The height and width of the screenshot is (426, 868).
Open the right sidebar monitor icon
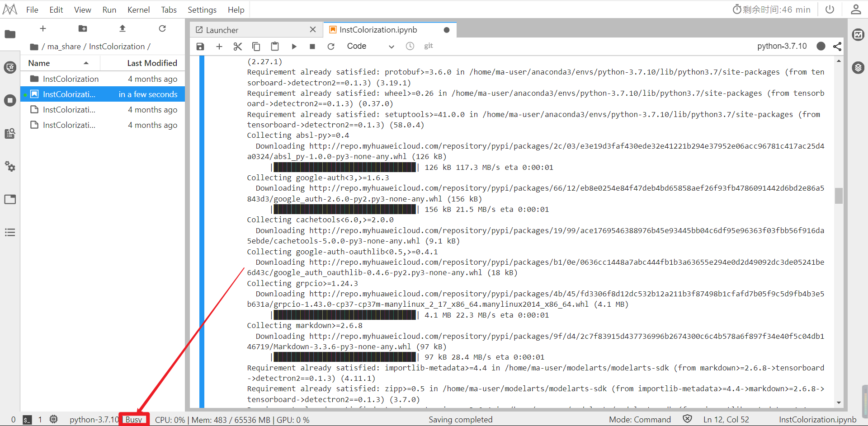point(858,34)
